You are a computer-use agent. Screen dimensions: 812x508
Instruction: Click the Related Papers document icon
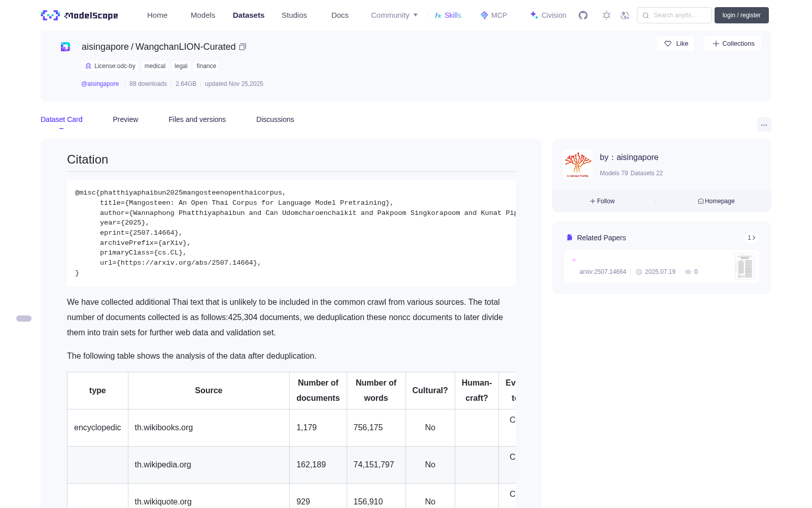[x=569, y=238]
